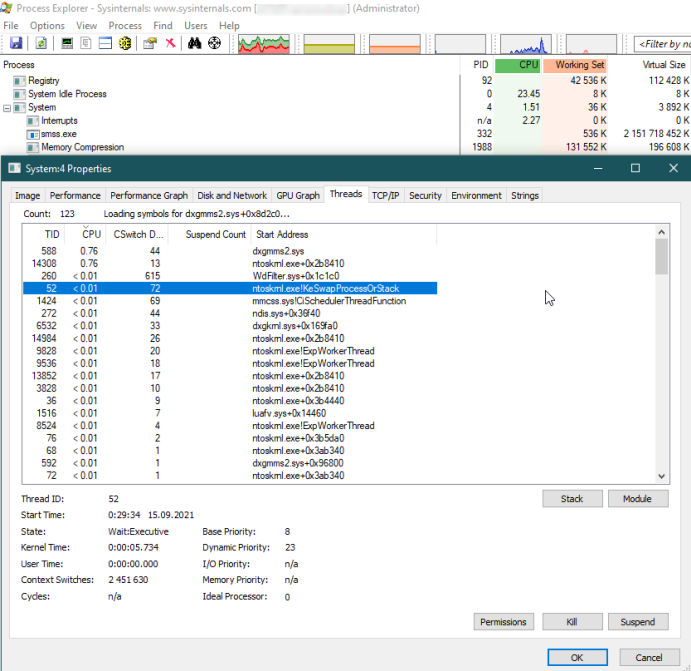Click the Save toolbar icon
This screenshot has width=691, height=671.
click(x=16, y=43)
